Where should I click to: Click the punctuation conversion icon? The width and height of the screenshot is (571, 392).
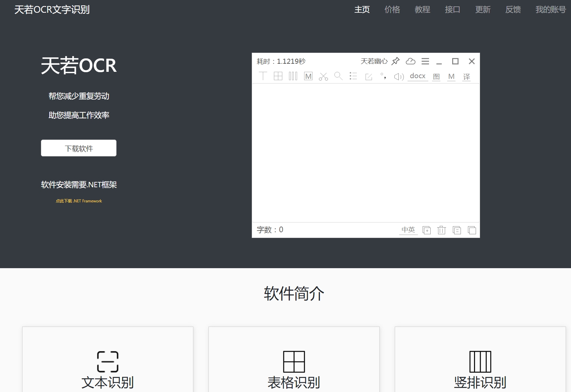[x=383, y=76]
